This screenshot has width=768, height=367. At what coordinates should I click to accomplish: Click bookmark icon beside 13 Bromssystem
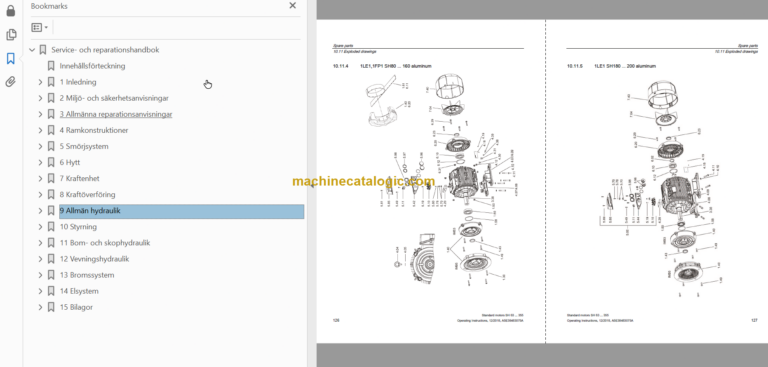(51, 275)
